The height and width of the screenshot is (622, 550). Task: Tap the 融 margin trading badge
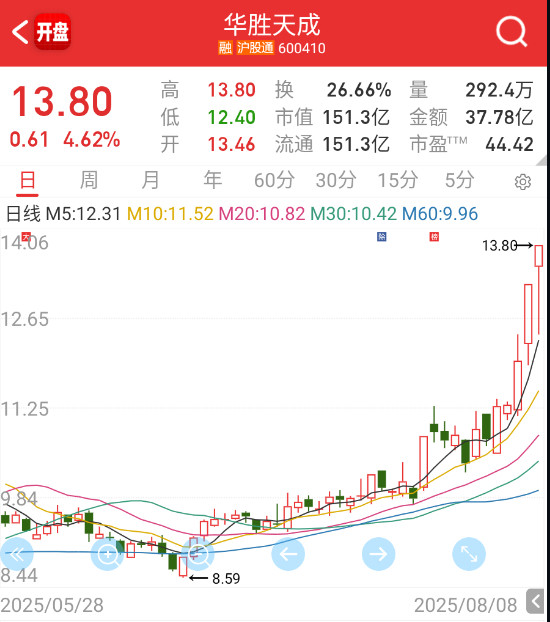click(x=225, y=48)
